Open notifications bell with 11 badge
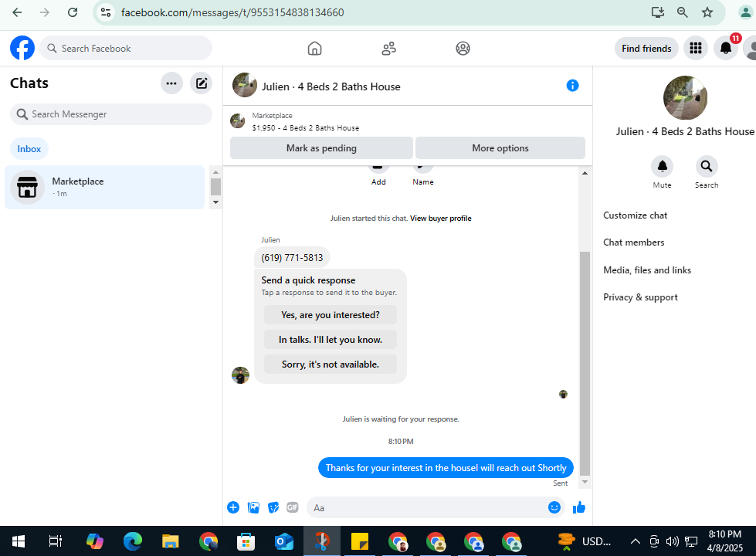The width and height of the screenshot is (756, 556). tap(726, 48)
